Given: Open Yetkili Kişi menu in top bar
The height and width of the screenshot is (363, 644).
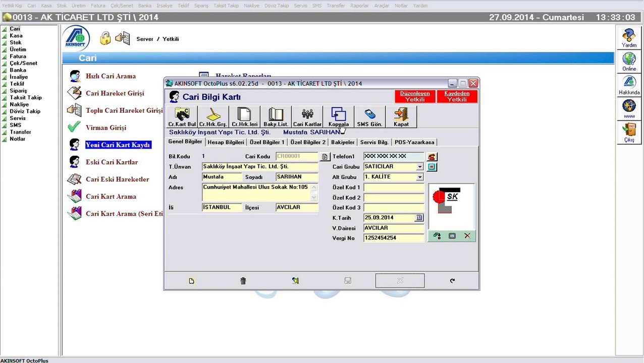Looking at the screenshot, I should (12, 6).
